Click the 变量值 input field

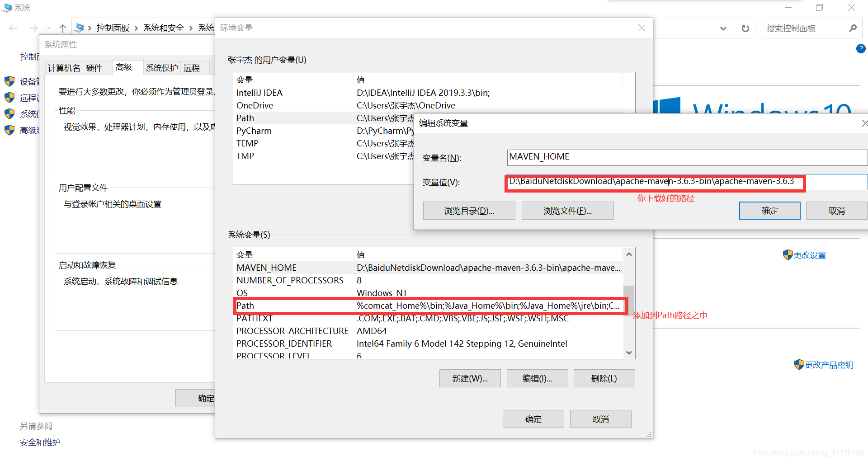coord(687,182)
